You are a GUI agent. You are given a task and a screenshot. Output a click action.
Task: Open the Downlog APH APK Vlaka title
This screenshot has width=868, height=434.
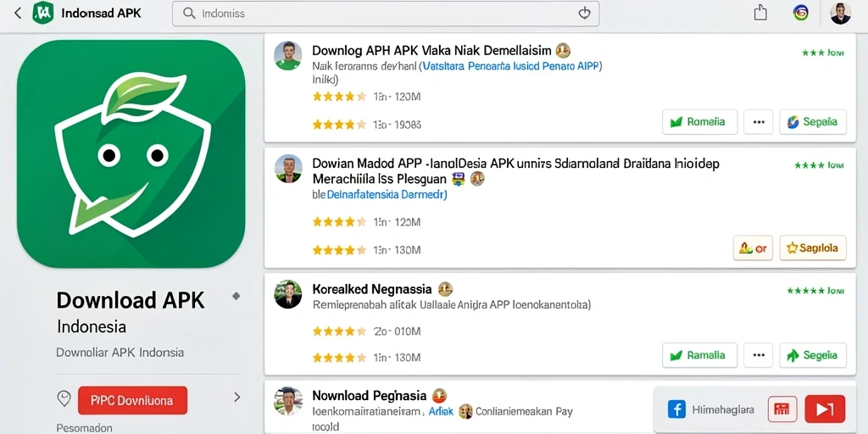431,51
